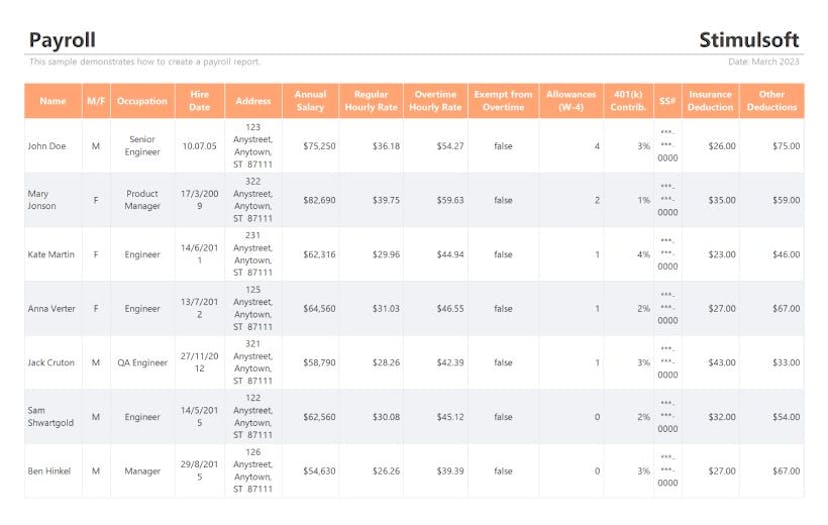Screen dimensions: 828x525
Task: Click the Sam Shwartgold name cell
Action: (51, 417)
